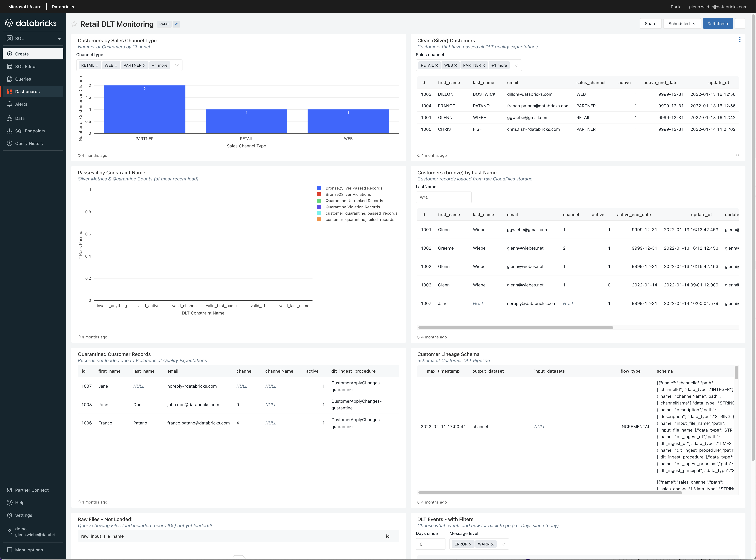Click the Bronze2Silver Passed Records blue swatch

(x=319, y=188)
